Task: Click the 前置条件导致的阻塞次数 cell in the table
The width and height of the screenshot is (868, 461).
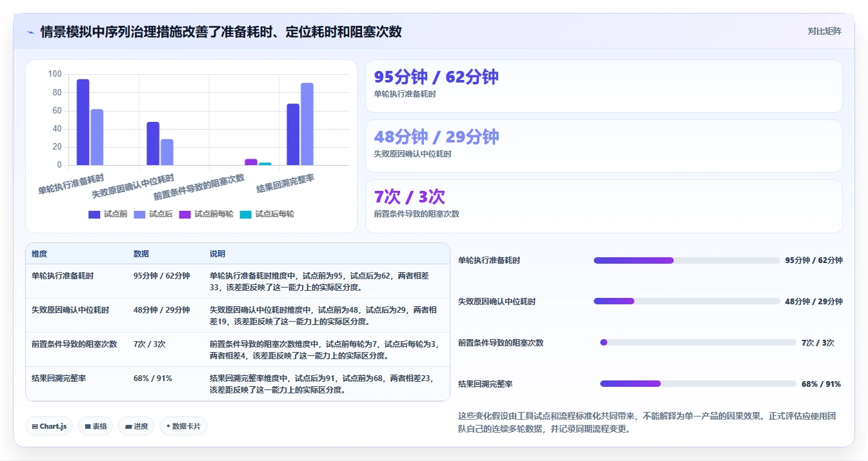Action: point(74,344)
